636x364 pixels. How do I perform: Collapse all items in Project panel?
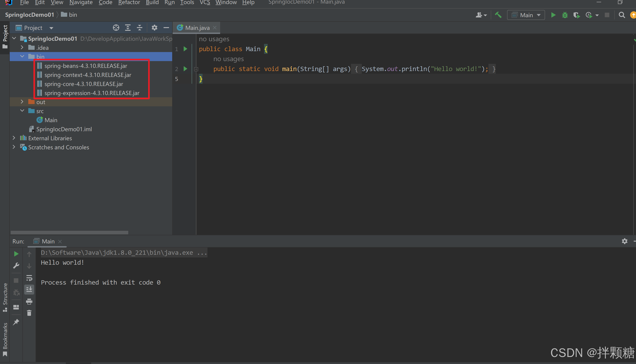pos(140,28)
